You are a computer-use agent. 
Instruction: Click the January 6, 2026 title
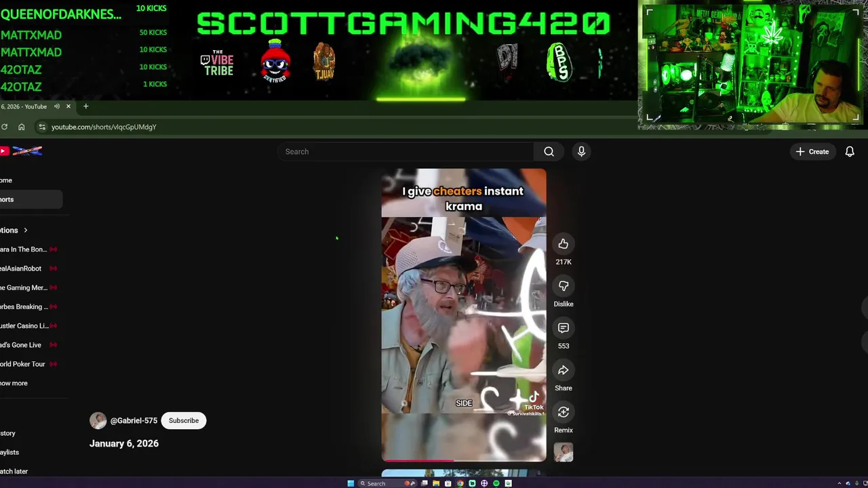tap(124, 443)
